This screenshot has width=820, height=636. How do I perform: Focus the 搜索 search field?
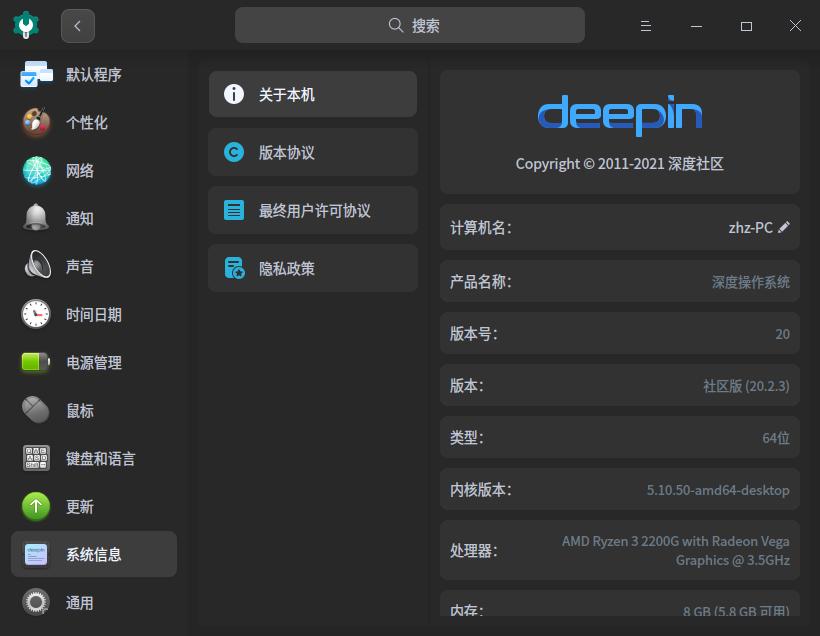pos(409,25)
